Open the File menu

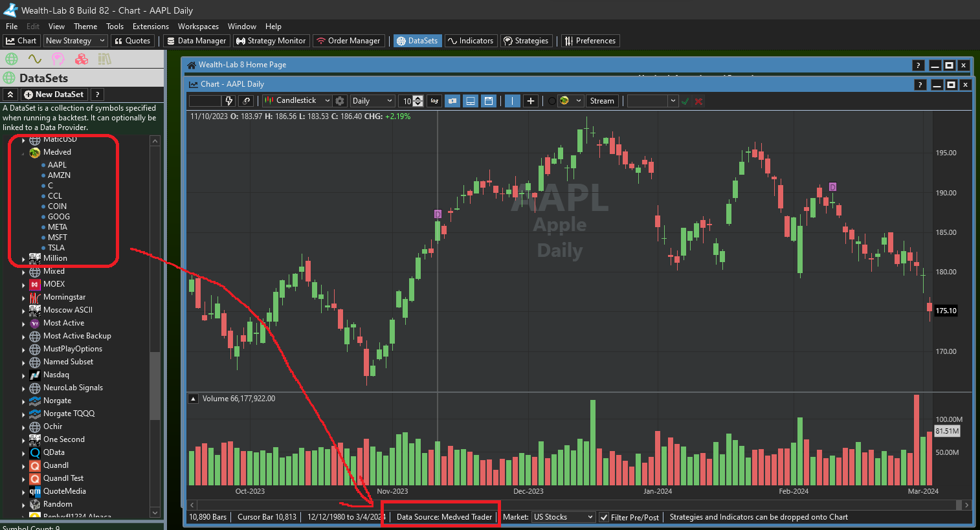(x=12, y=27)
